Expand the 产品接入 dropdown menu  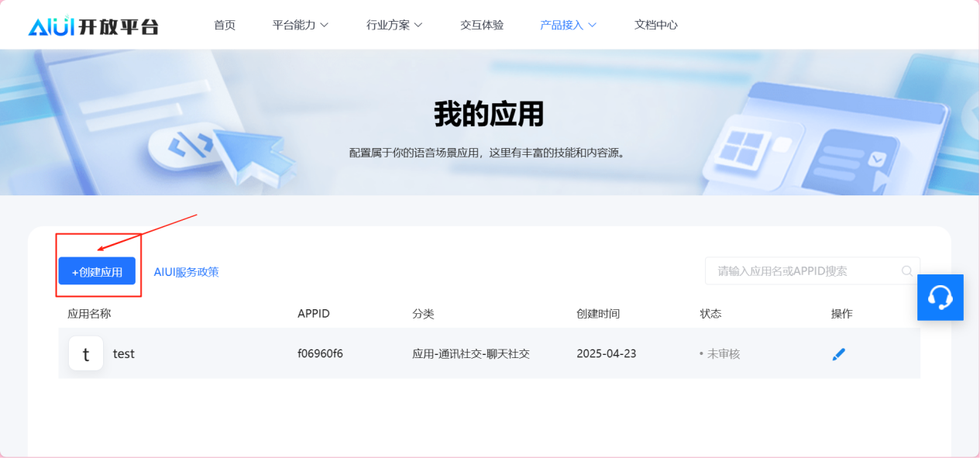click(568, 25)
